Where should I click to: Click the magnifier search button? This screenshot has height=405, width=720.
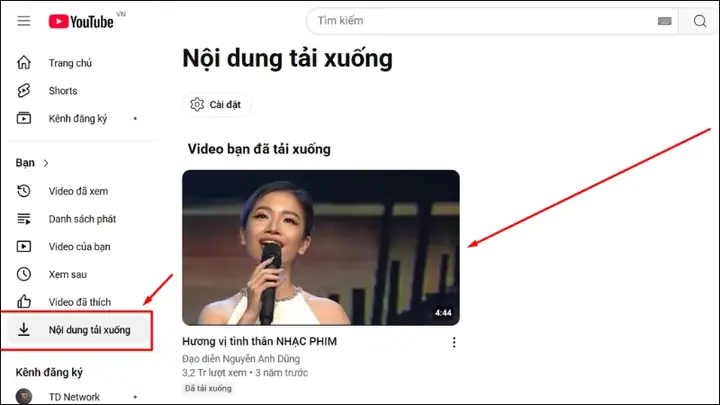[700, 21]
